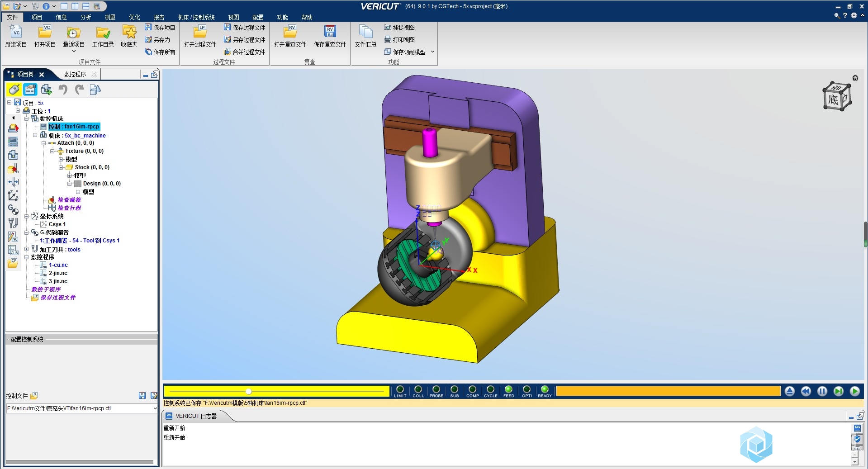Click the redo arrow in project tree toolbar

click(79, 90)
